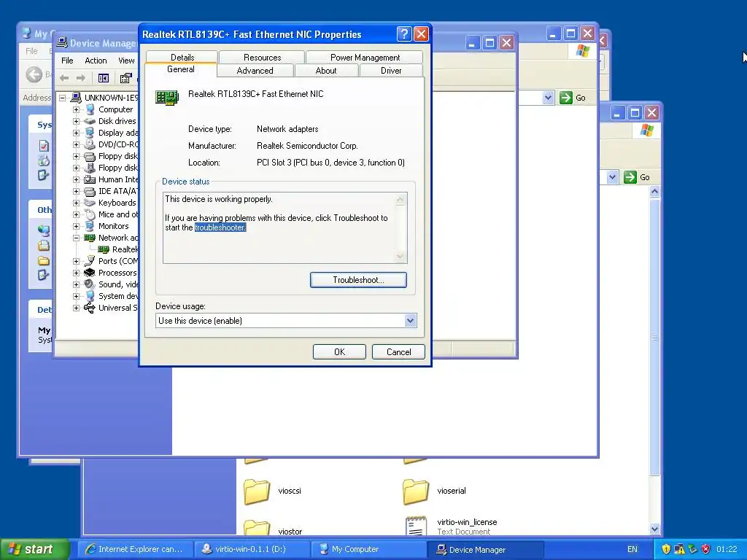Expand the Processors node
This screenshot has height=560, width=747.
pos(76,273)
